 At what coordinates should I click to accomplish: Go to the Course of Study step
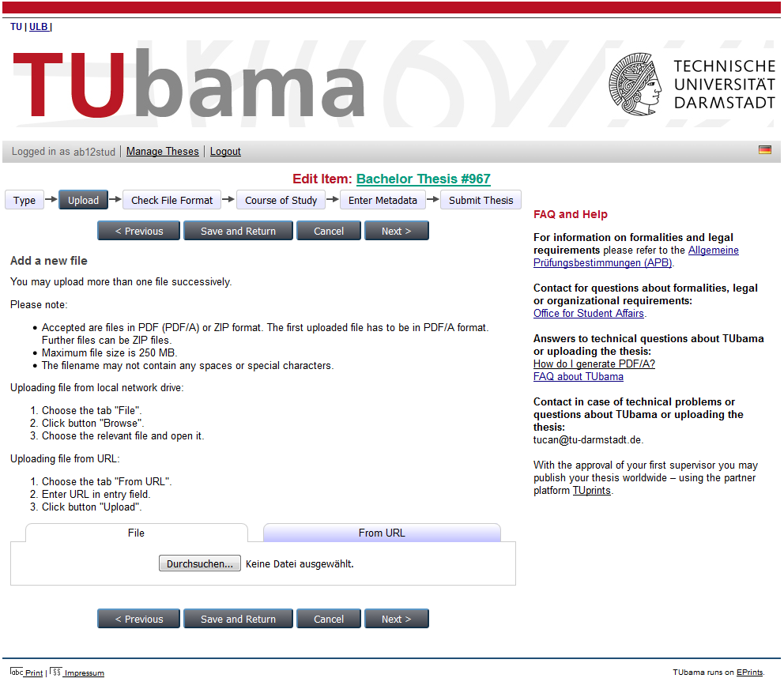[281, 200]
